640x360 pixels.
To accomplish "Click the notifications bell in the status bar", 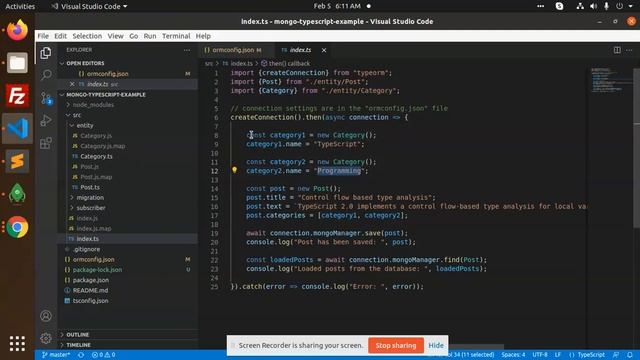I will (x=630, y=355).
